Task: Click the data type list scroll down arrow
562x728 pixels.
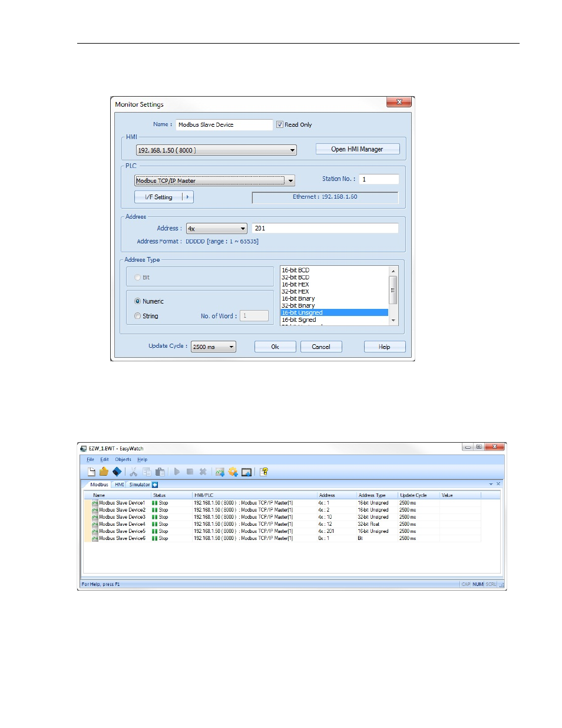Action: [393, 321]
